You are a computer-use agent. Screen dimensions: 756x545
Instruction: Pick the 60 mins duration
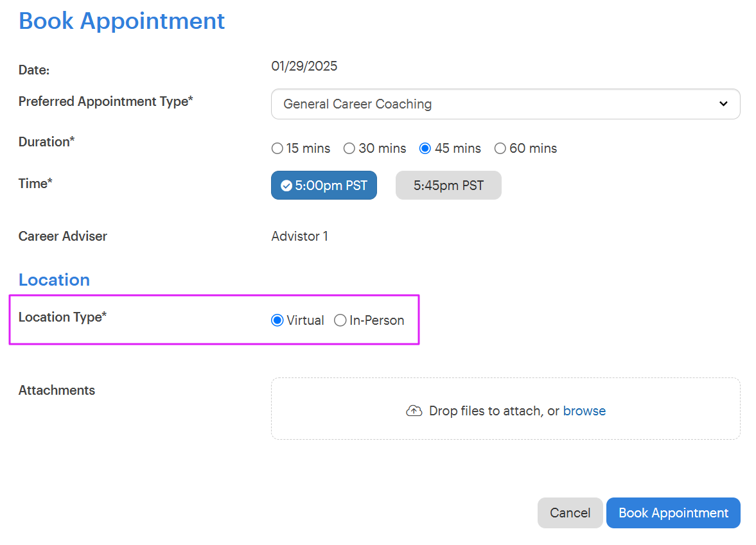pos(500,149)
